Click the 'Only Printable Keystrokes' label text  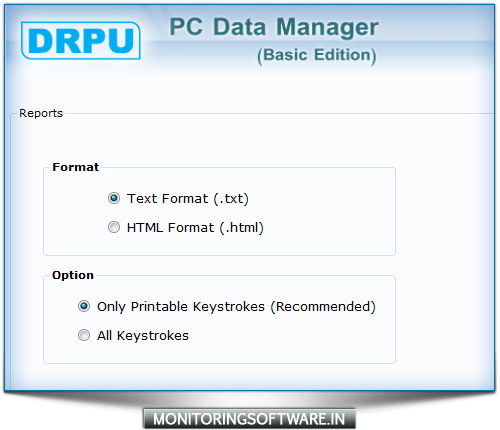coord(181,307)
